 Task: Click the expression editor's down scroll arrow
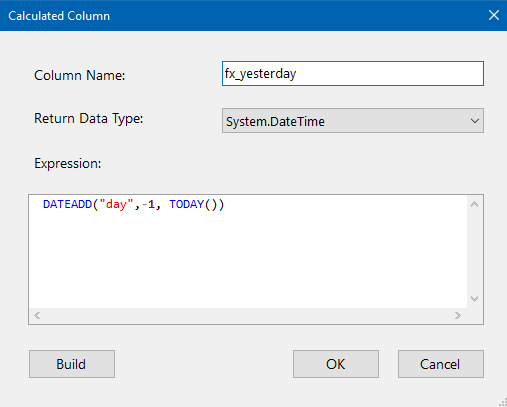474,299
